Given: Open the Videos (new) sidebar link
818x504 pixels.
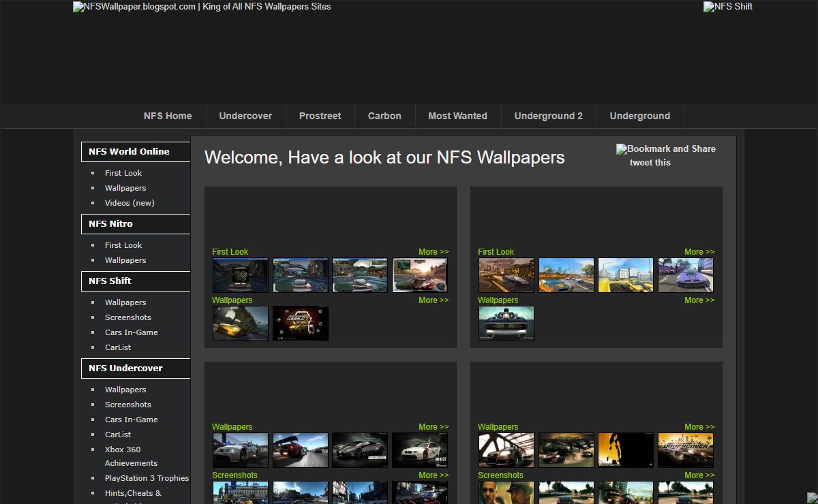Looking at the screenshot, I should (130, 203).
